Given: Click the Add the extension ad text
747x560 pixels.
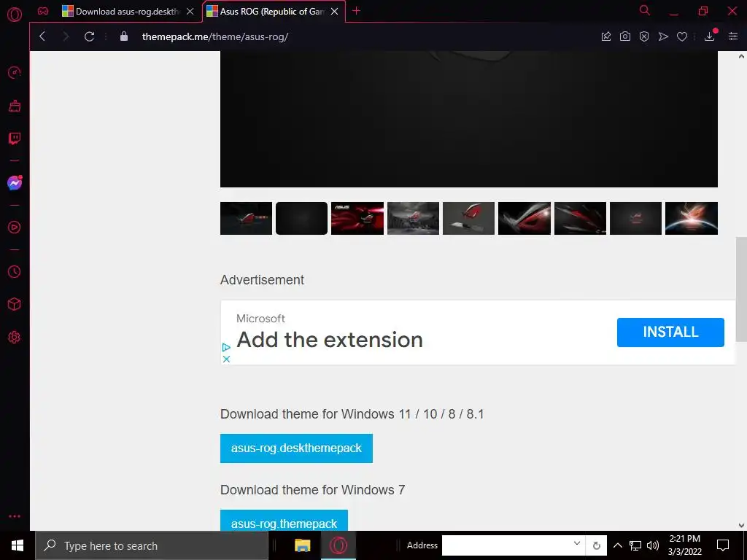Looking at the screenshot, I should (330, 340).
